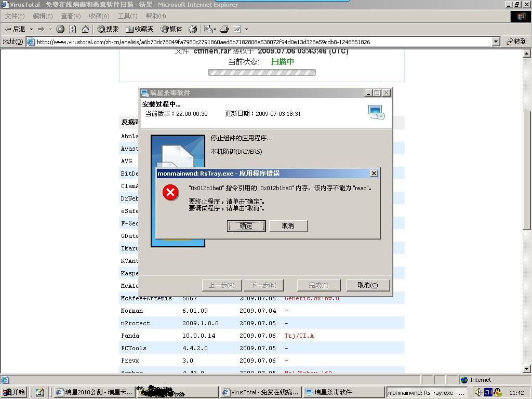Click the CH input language indicator

point(488,392)
